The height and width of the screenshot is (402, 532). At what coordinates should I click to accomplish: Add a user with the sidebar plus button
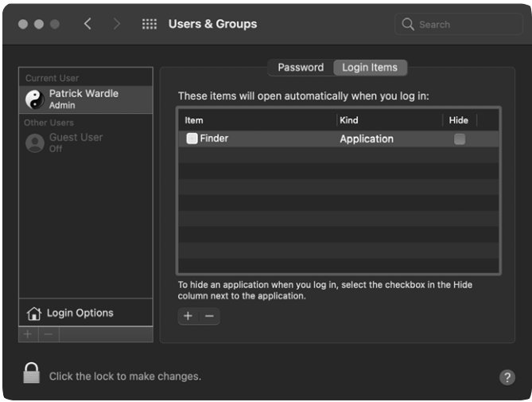click(28, 334)
